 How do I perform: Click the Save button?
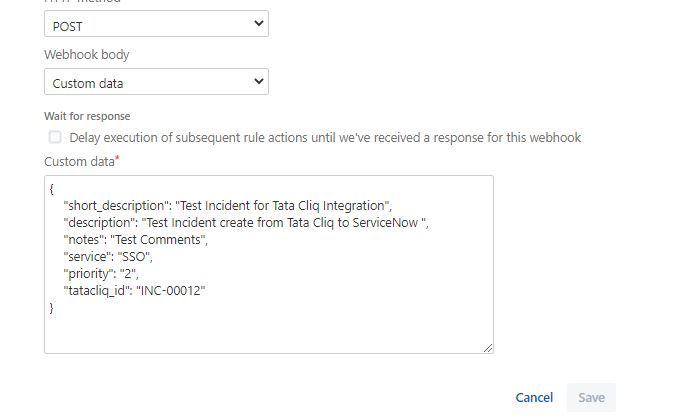[591, 397]
